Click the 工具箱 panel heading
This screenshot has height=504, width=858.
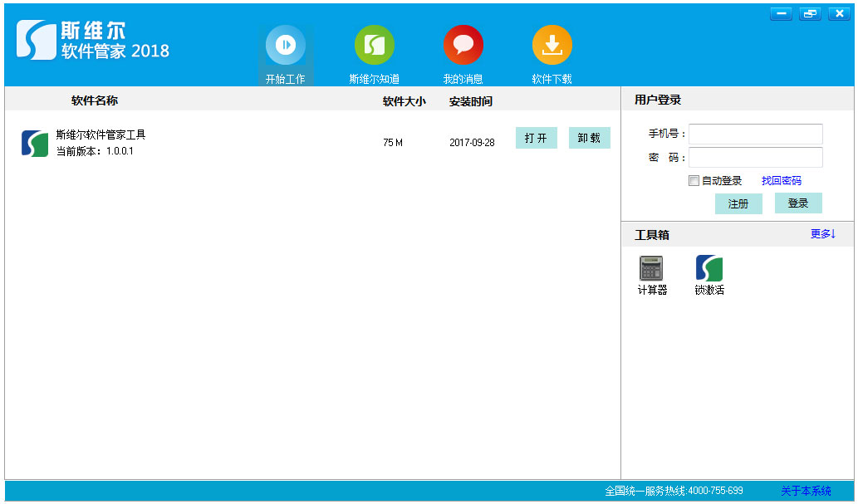click(x=652, y=235)
